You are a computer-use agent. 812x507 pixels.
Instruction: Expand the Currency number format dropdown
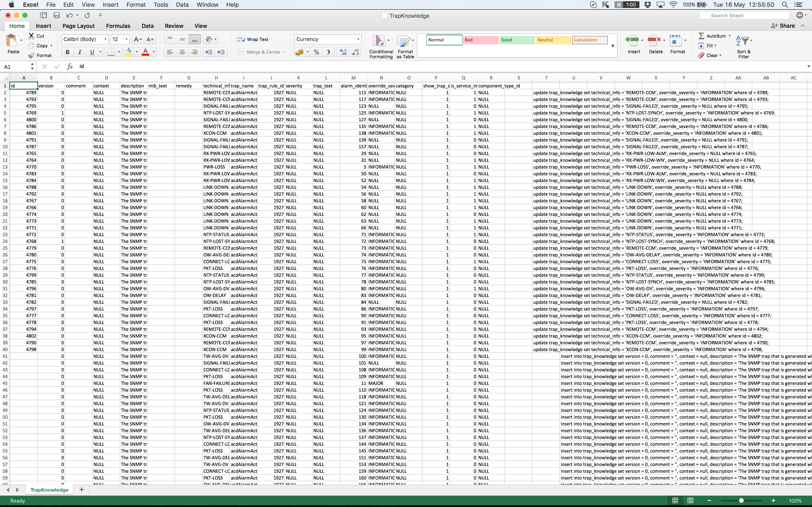[358, 39]
